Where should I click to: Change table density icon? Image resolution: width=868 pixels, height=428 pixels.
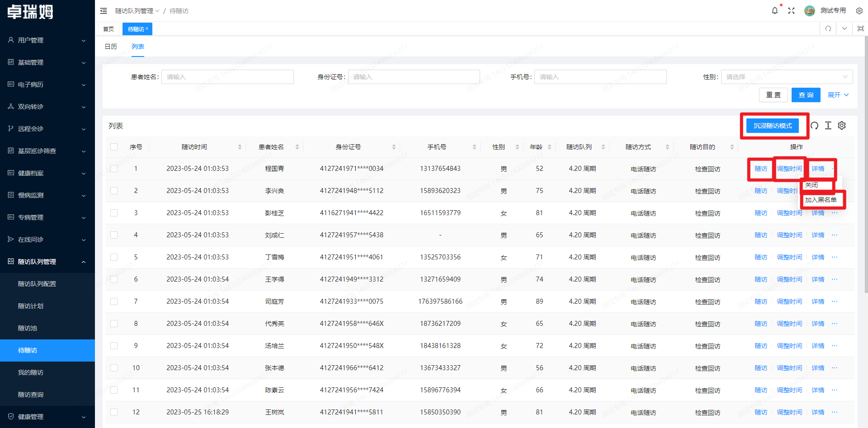pyautogui.click(x=828, y=126)
